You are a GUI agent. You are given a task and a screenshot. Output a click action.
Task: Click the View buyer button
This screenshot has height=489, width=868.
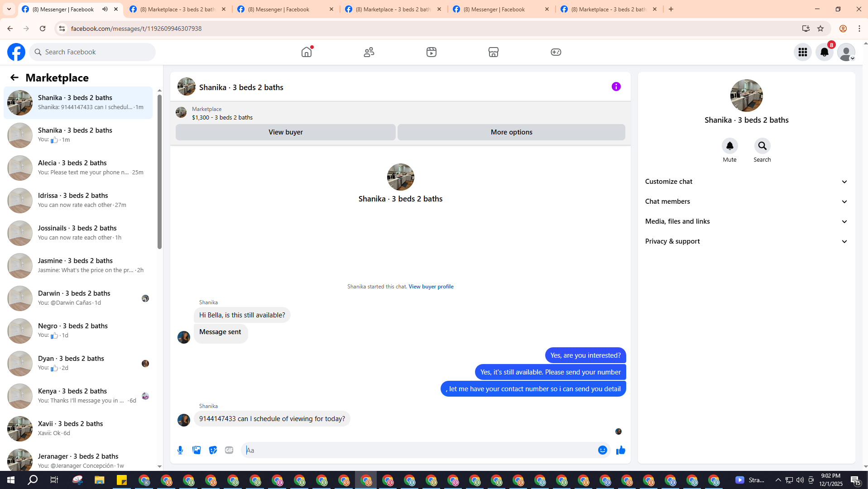(x=286, y=132)
